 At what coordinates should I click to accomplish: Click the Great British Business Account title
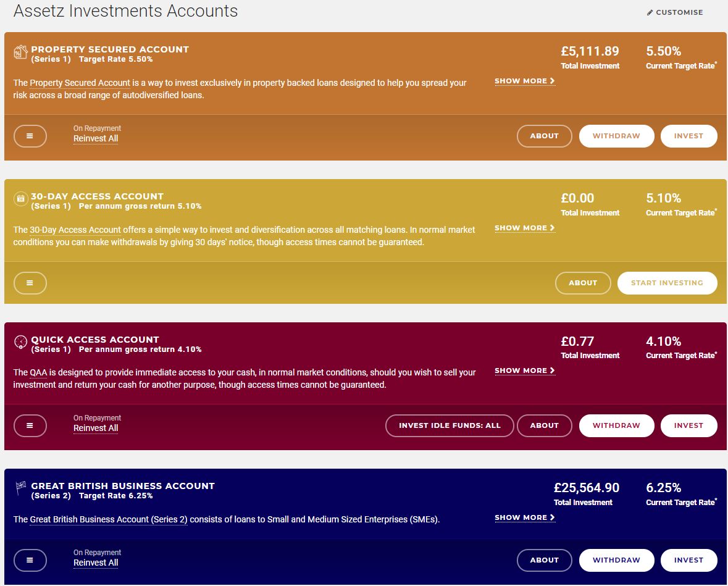pos(123,486)
